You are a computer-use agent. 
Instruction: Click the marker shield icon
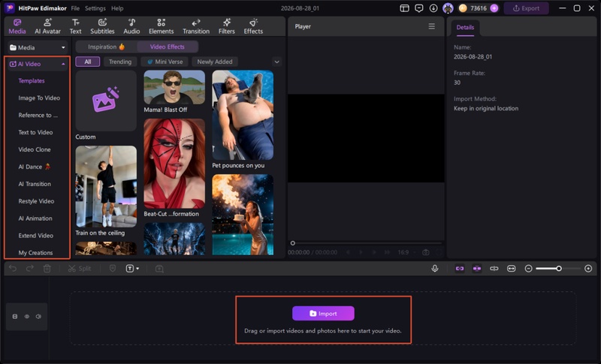113,269
